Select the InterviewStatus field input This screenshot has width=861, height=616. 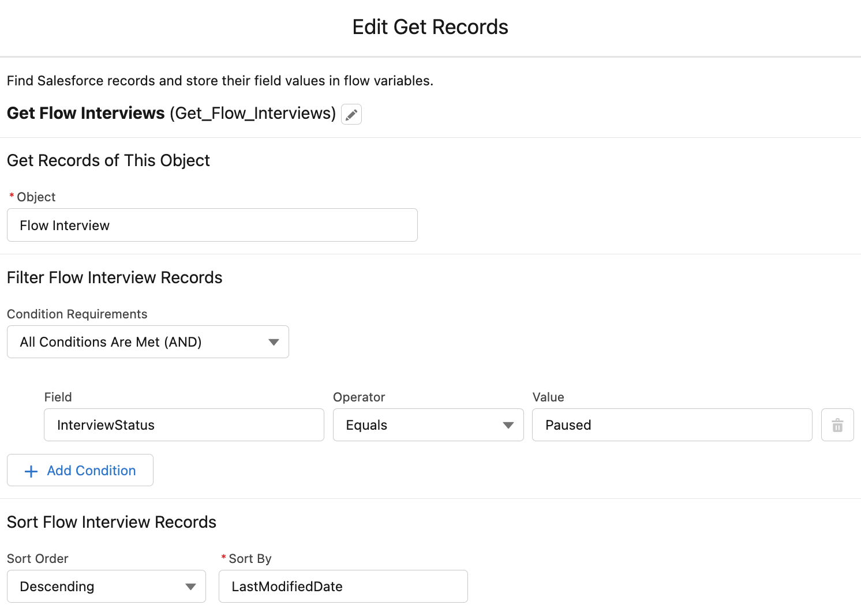[184, 425]
